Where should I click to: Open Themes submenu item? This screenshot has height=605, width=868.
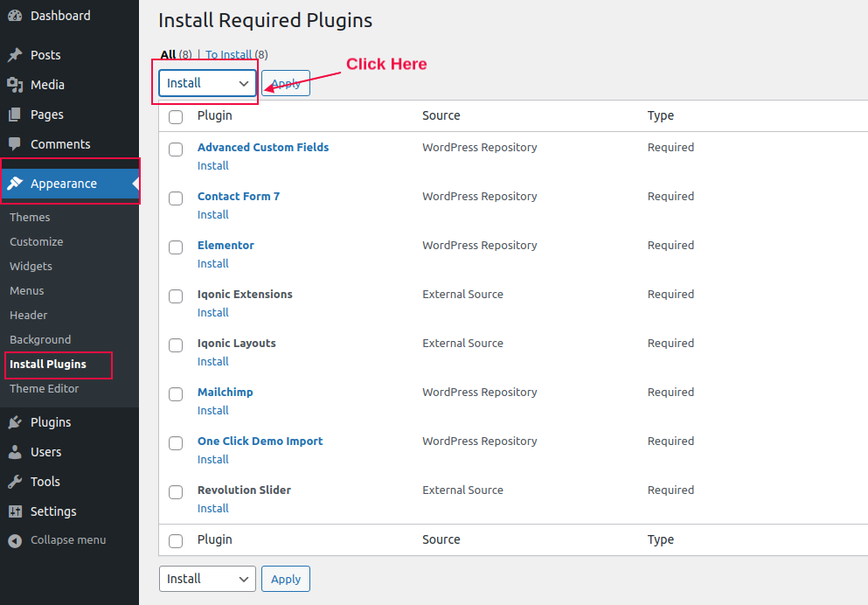click(30, 218)
